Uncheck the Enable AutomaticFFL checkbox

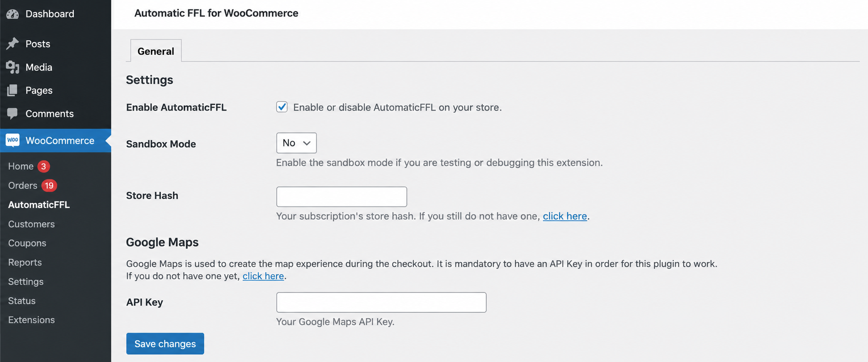282,107
